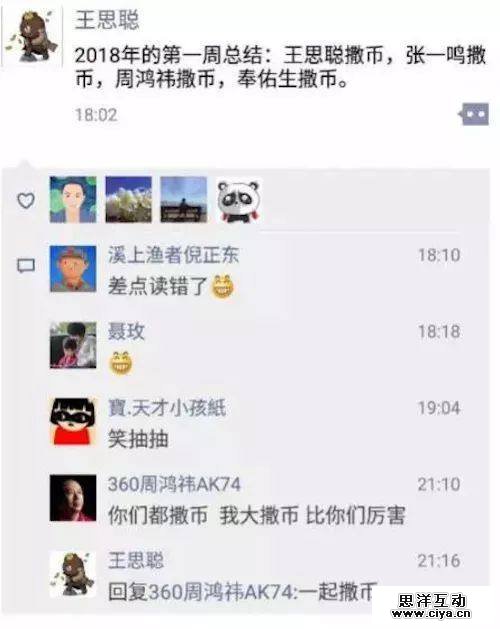500x629 pixels.
Task: Open the poster name 王思聪 at top
Action: [x=107, y=20]
